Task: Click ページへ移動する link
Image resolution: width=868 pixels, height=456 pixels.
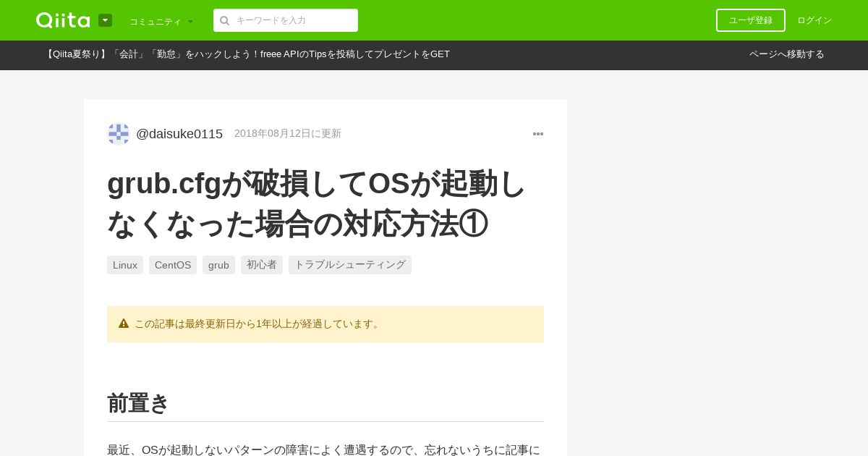Action: click(x=787, y=54)
